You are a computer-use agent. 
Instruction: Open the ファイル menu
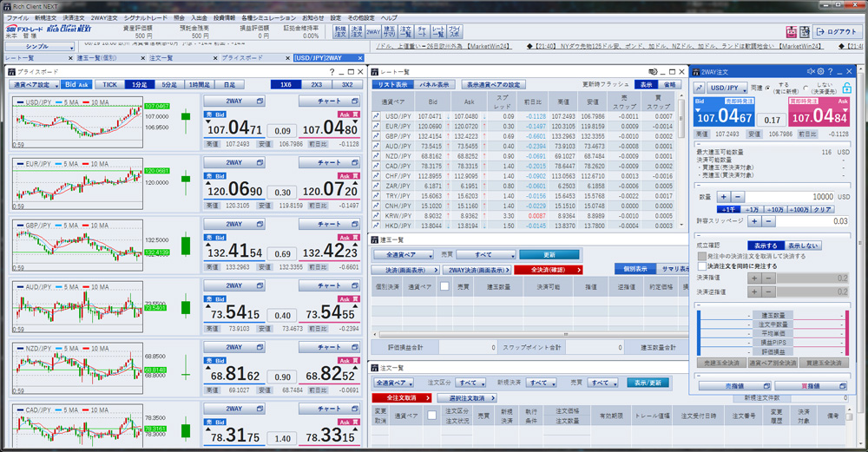tap(17, 17)
